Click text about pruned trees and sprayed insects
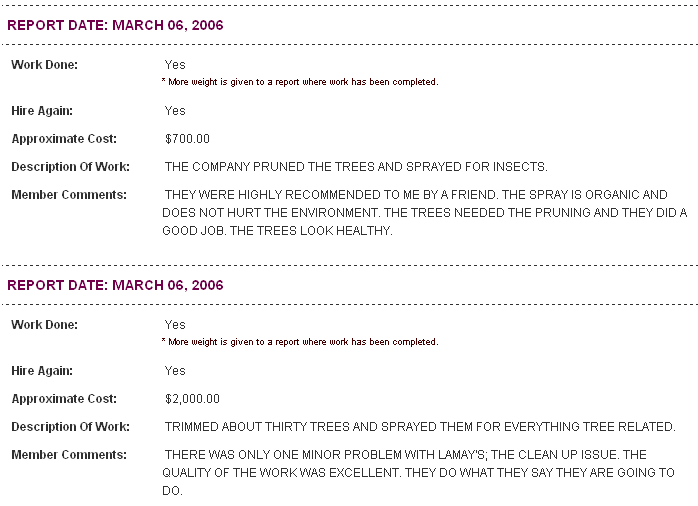 (x=356, y=167)
